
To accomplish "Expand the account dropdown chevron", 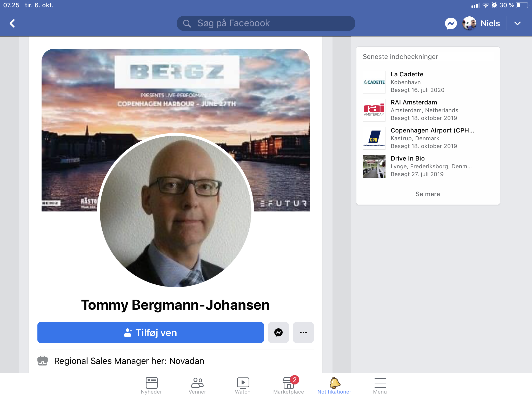I will pyautogui.click(x=517, y=23).
